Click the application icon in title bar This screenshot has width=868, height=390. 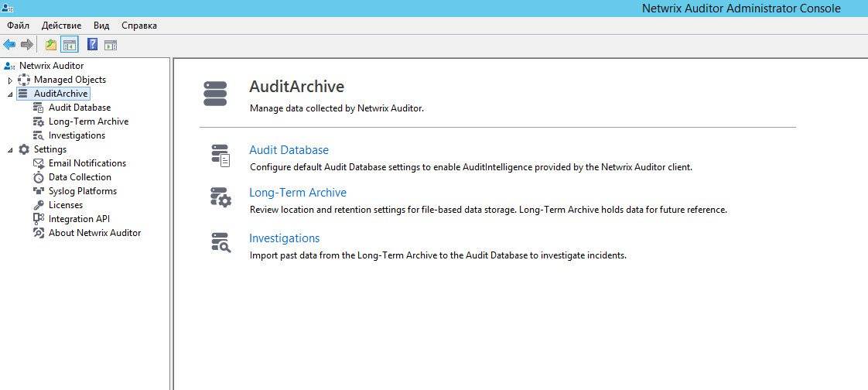point(8,8)
